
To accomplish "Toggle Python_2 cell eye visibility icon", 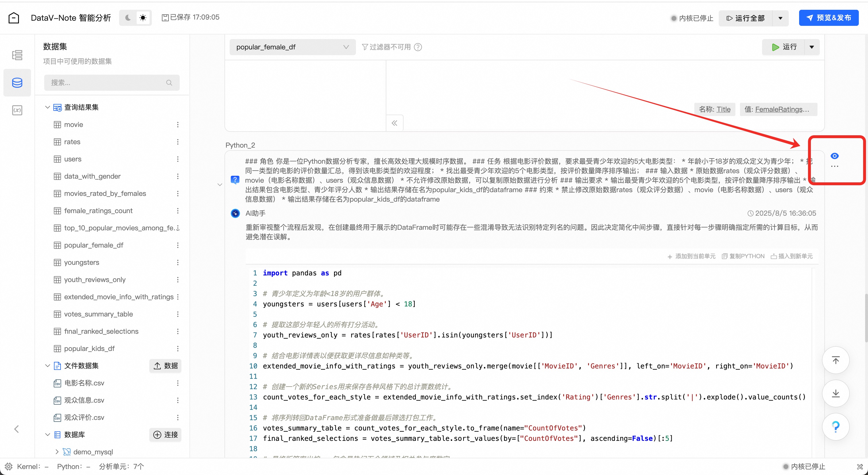I will click(834, 156).
